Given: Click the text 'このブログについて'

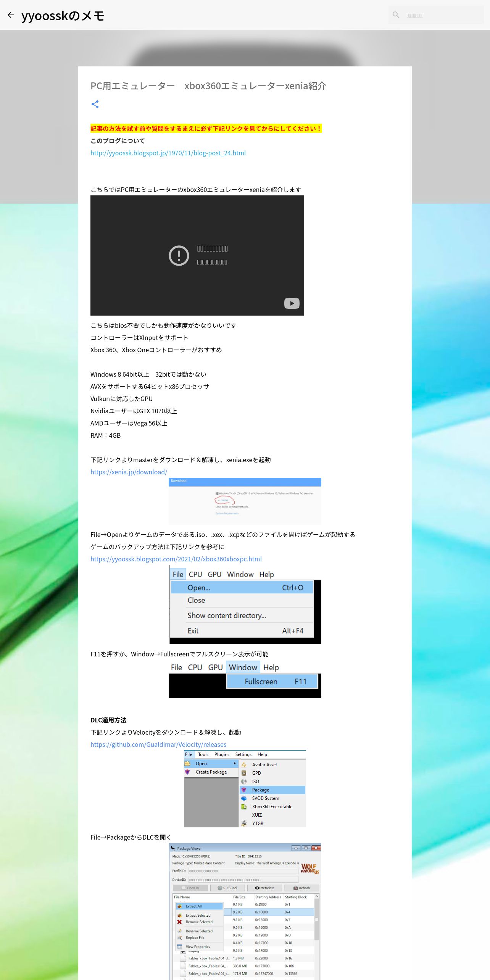Looking at the screenshot, I should point(118,141).
